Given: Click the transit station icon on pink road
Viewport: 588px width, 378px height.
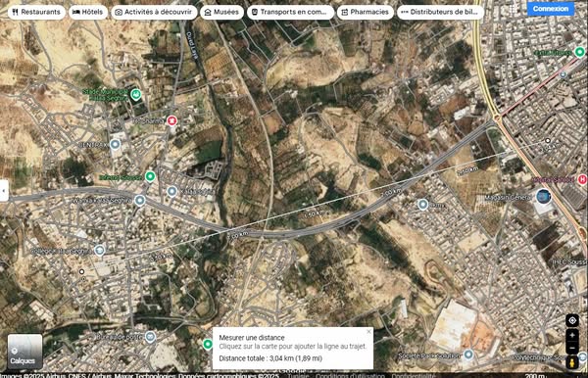Looking at the screenshot, I should [563, 75].
